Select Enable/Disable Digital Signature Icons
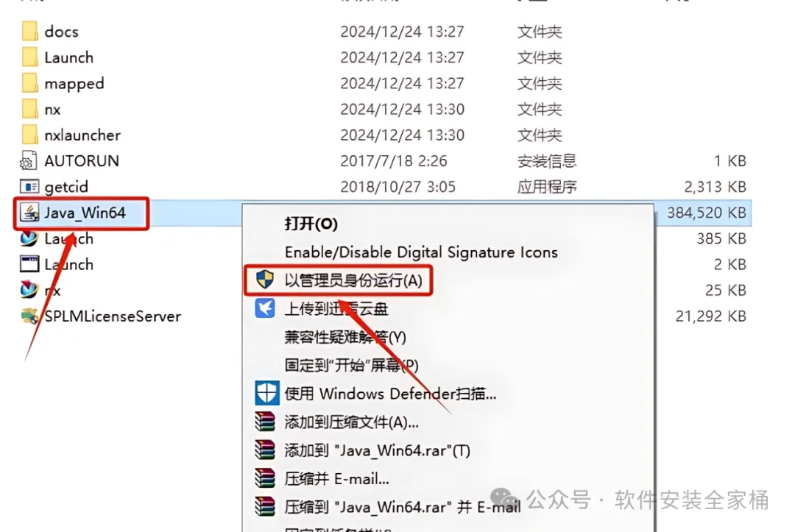Viewport: 795px width, 532px height. tap(421, 252)
